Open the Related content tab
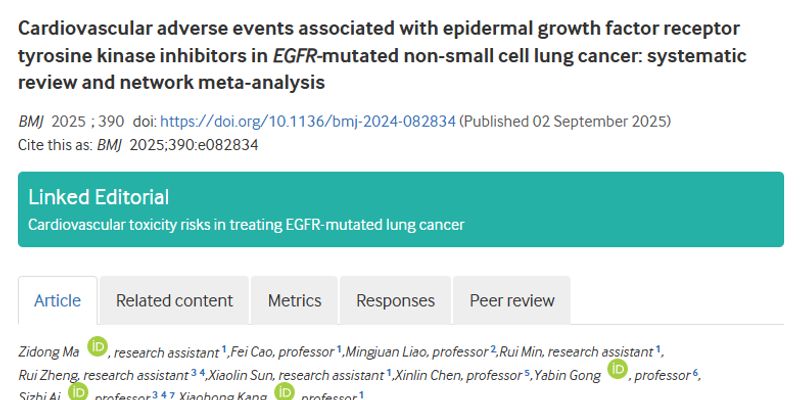 174,300
